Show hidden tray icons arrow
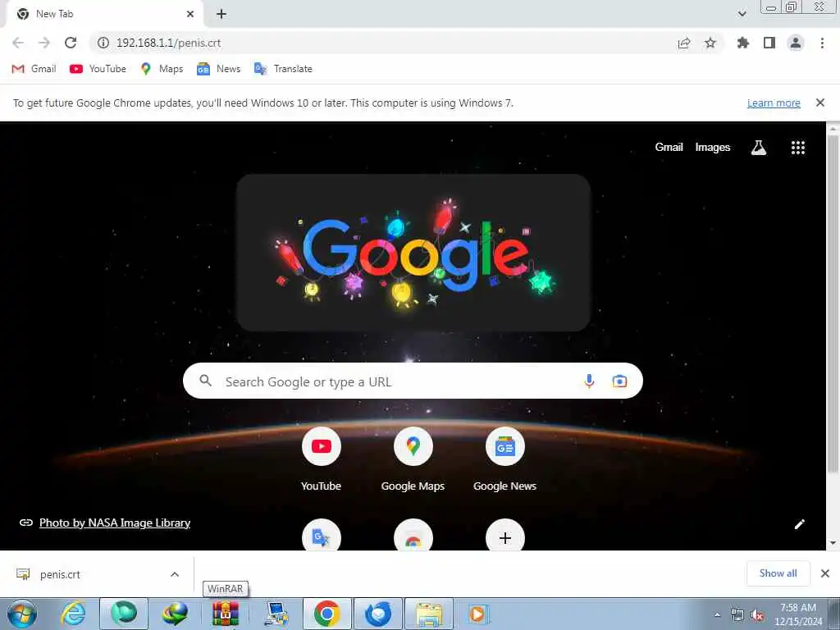The height and width of the screenshot is (630, 840). [717, 614]
